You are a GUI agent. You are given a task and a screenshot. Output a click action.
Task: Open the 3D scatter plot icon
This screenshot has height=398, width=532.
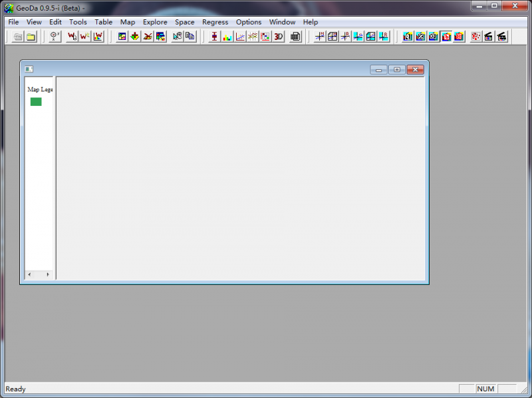(278, 37)
